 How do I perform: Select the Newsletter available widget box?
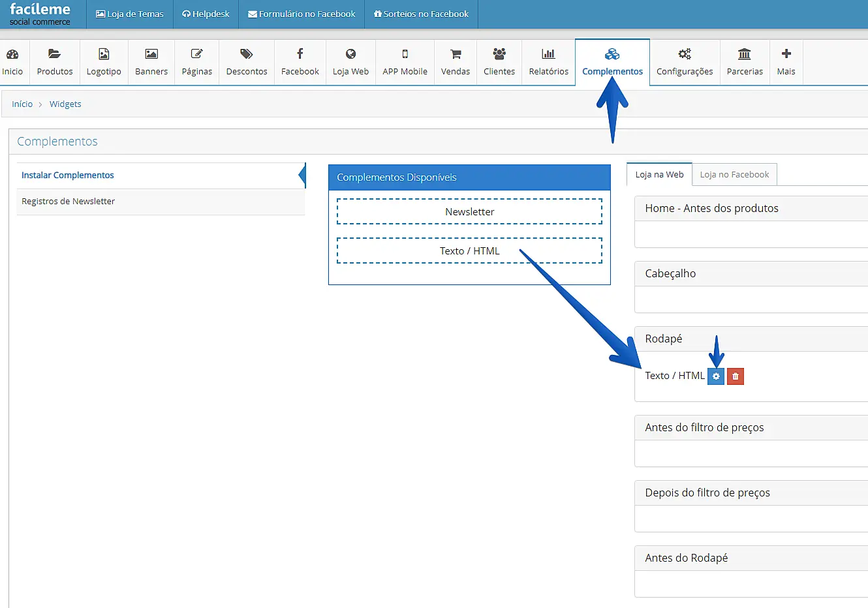[x=469, y=212]
